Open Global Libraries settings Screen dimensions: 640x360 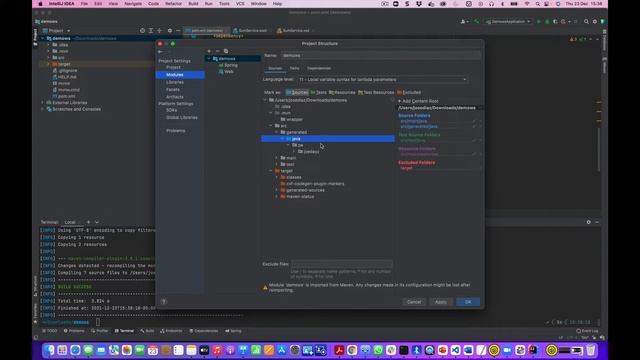coord(182,118)
